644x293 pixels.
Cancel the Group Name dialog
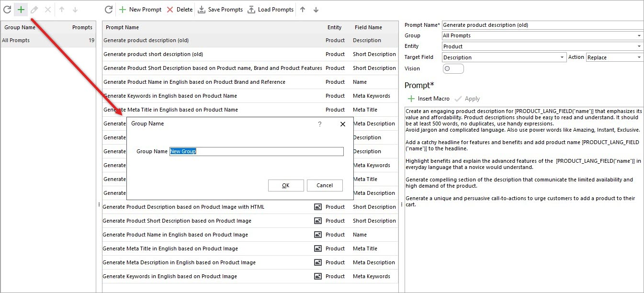click(x=325, y=185)
